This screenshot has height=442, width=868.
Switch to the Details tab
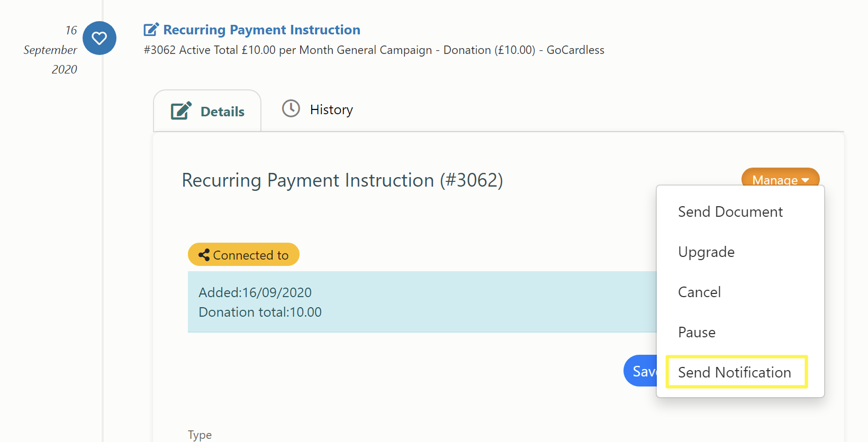[207, 111]
